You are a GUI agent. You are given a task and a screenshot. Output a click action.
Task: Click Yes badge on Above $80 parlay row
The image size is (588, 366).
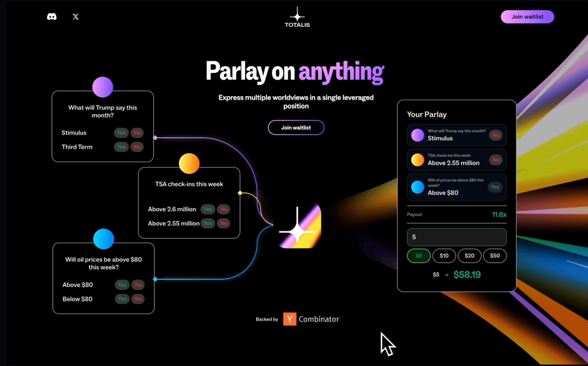click(x=495, y=187)
